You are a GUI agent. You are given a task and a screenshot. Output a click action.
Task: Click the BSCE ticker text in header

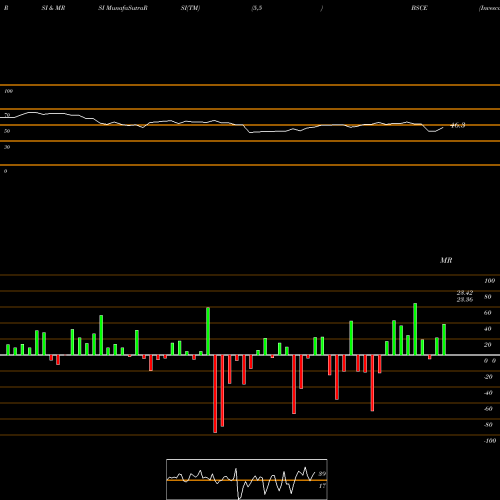pos(419,8)
